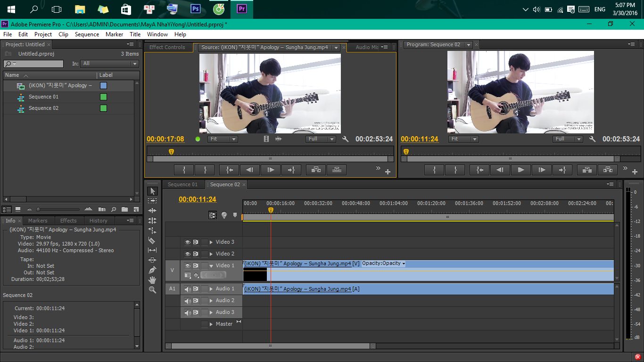Mute the Audio 2 track speaker
This screenshot has width=644, height=362.
(x=188, y=301)
